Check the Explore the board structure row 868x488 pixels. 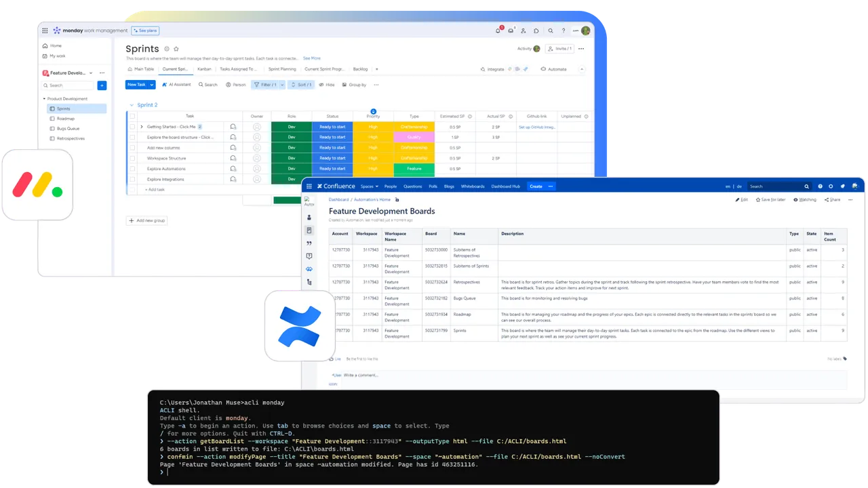(132, 137)
